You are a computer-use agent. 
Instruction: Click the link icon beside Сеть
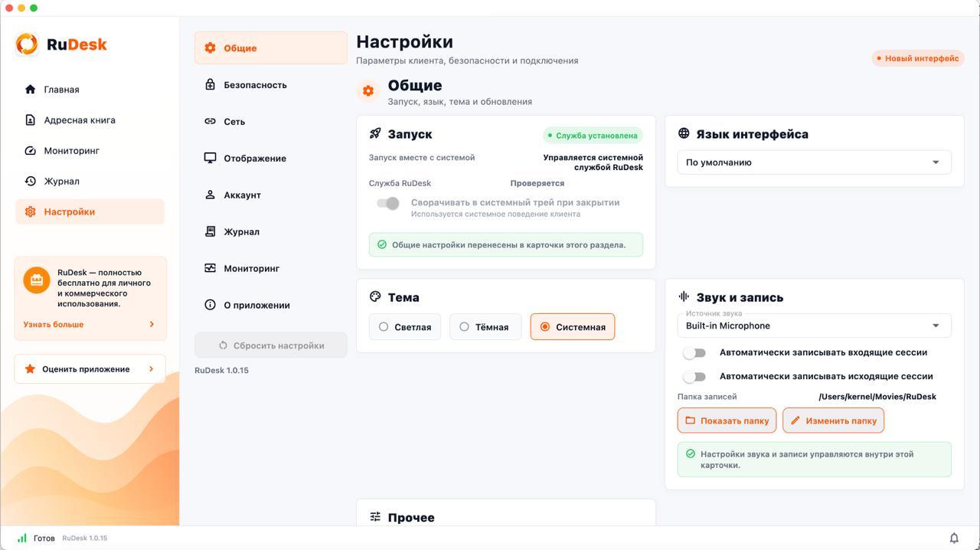click(210, 121)
